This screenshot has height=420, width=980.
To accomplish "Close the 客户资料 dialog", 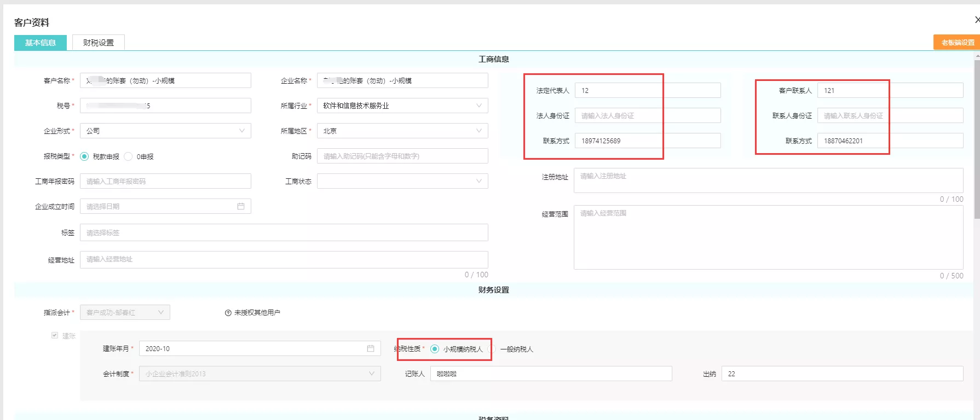I will [x=977, y=20].
